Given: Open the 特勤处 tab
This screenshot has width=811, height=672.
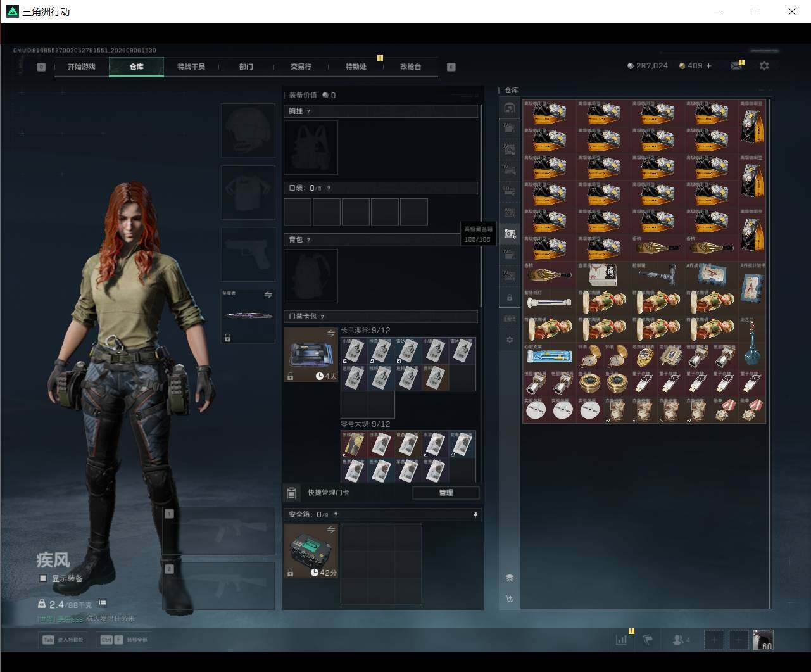Looking at the screenshot, I should [356, 67].
